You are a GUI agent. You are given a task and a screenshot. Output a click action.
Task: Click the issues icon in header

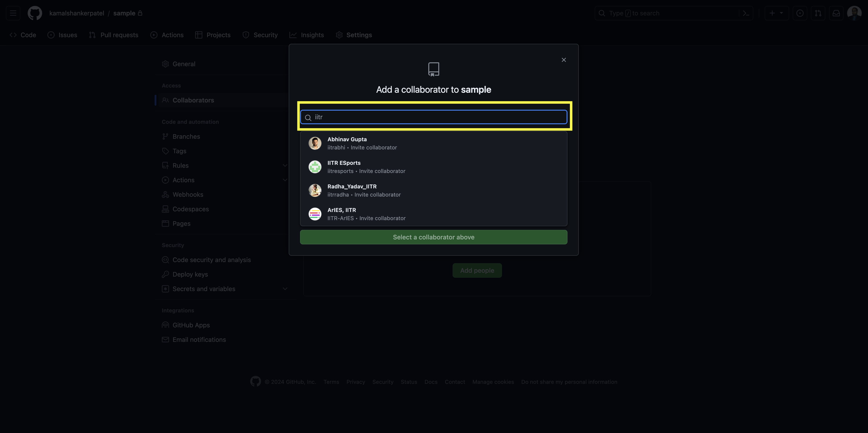click(x=800, y=13)
